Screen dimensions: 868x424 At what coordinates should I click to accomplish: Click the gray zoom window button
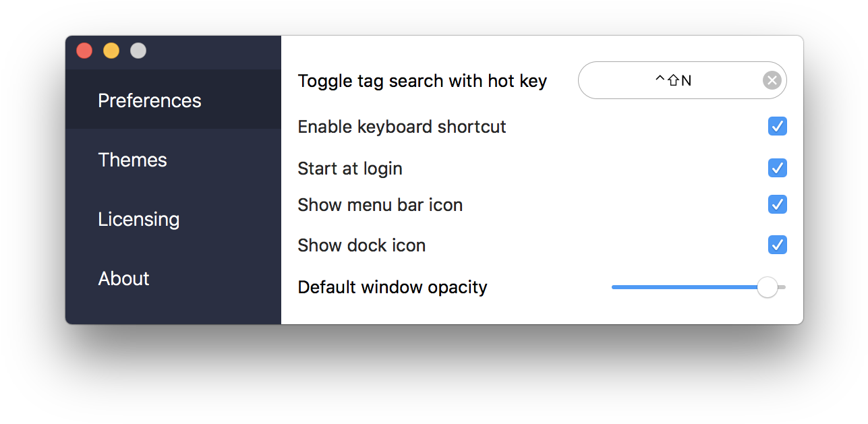coord(138,51)
